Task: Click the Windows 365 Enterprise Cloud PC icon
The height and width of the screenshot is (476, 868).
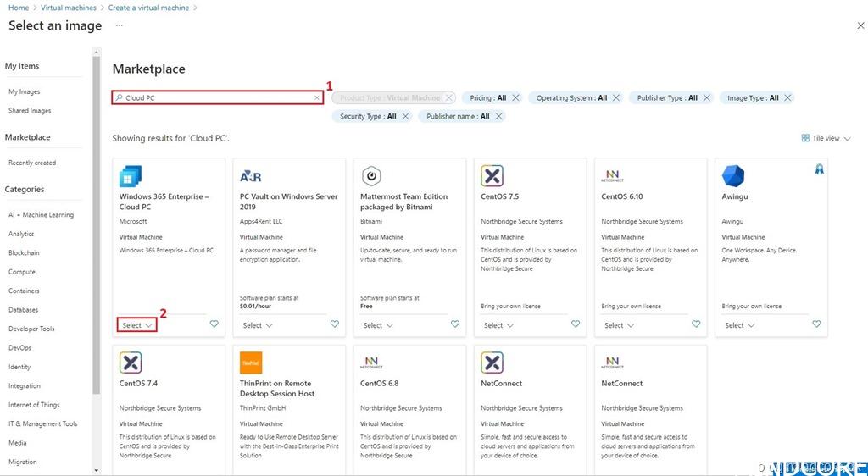Action: coord(131,176)
